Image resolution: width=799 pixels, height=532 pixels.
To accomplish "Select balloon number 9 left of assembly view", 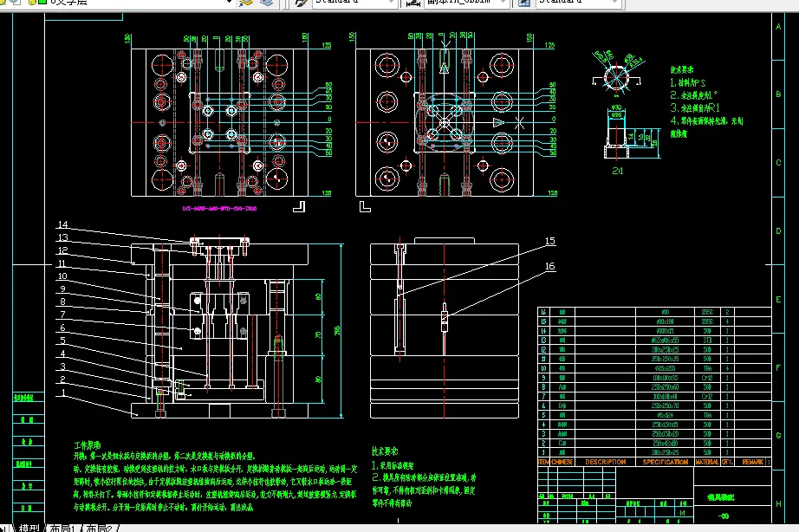I will point(62,289).
